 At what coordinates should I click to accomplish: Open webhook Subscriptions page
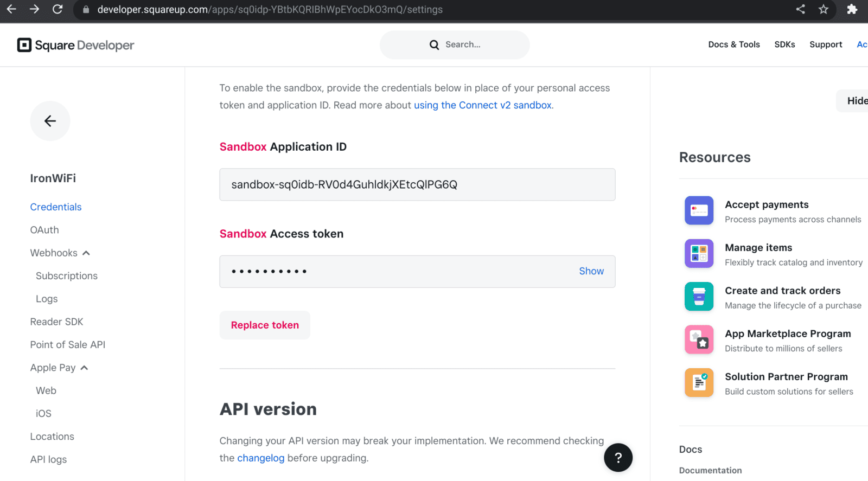tap(67, 276)
